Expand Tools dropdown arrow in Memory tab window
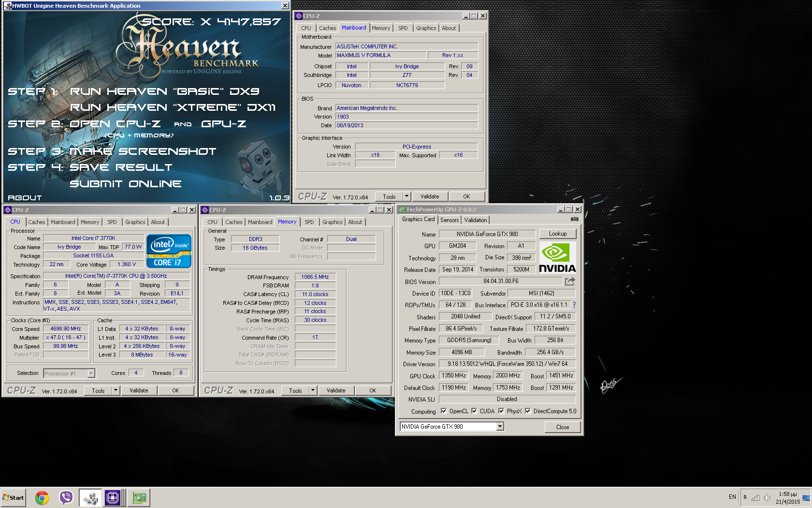812x508 pixels. pyautogui.click(x=313, y=390)
